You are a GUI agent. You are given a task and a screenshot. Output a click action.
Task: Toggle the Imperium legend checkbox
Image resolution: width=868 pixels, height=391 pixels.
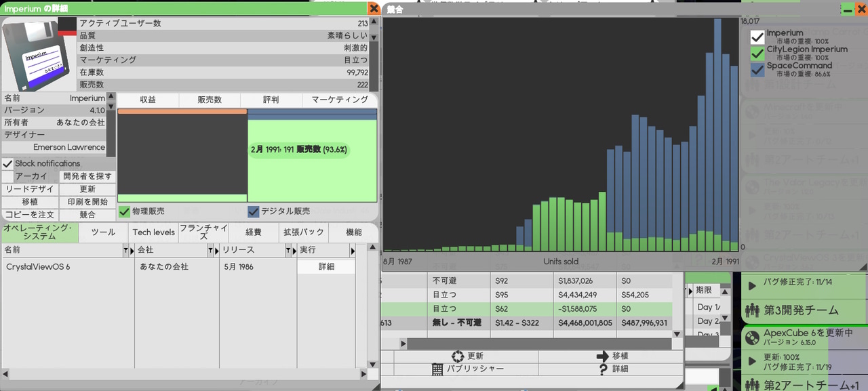757,37
